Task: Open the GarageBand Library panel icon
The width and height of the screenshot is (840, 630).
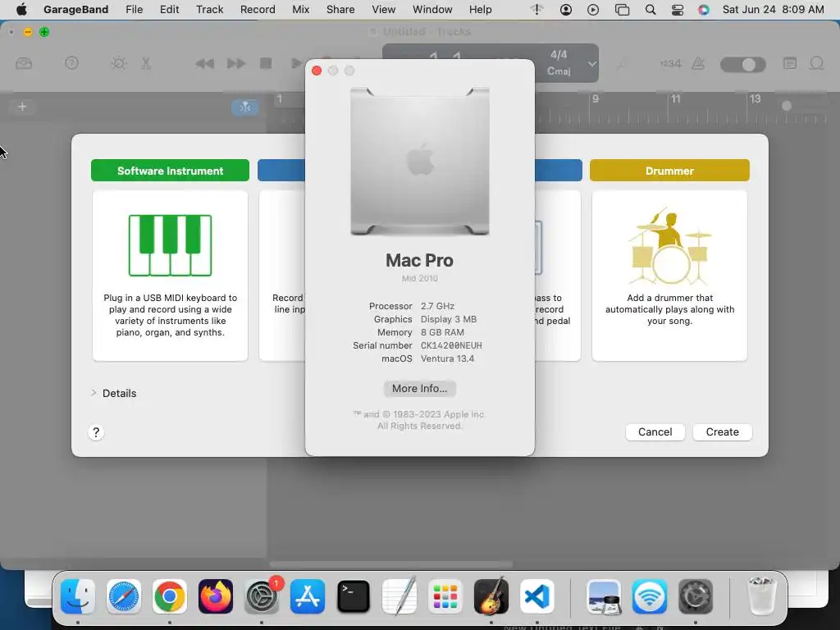Action: (x=24, y=64)
